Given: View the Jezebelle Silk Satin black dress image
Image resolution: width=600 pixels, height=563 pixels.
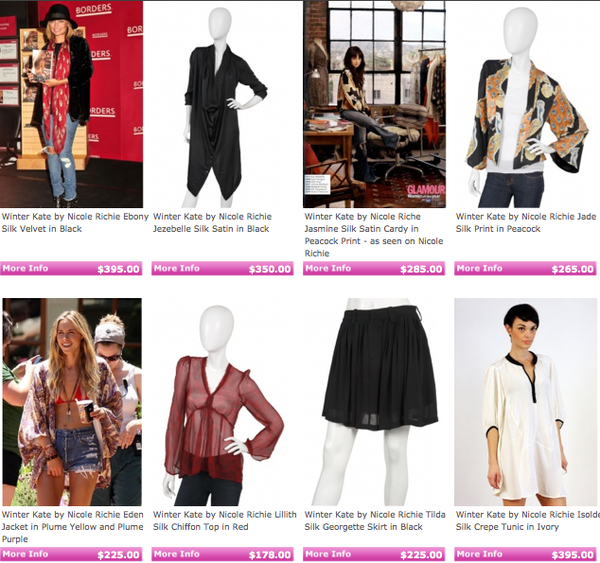Looking at the screenshot, I should tap(222, 104).
